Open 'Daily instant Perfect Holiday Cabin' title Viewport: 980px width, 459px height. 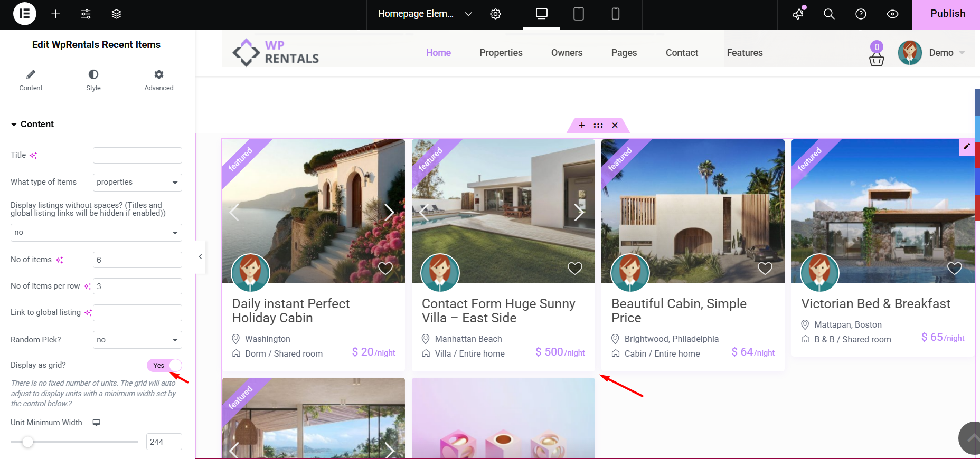tap(291, 311)
